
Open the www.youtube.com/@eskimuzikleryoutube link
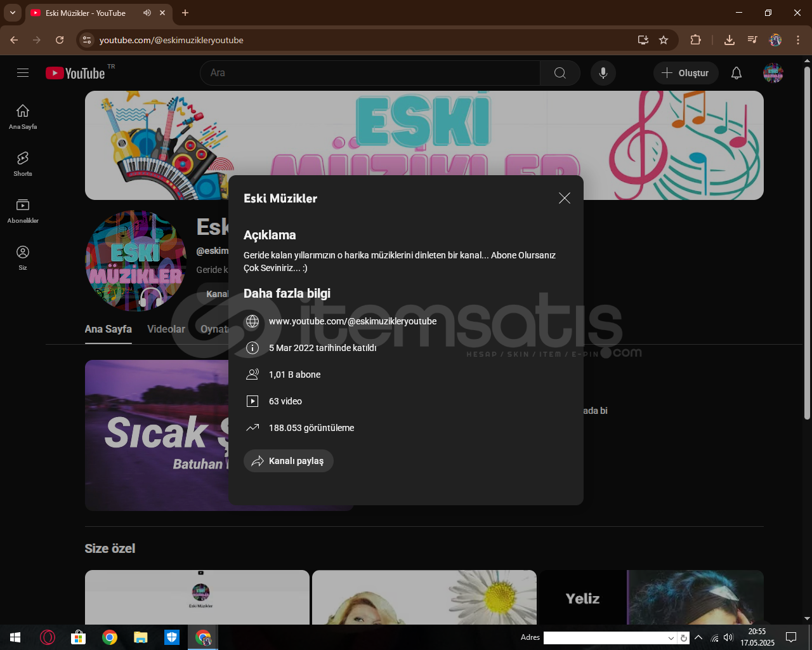pyautogui.click(x=353, y=321)
